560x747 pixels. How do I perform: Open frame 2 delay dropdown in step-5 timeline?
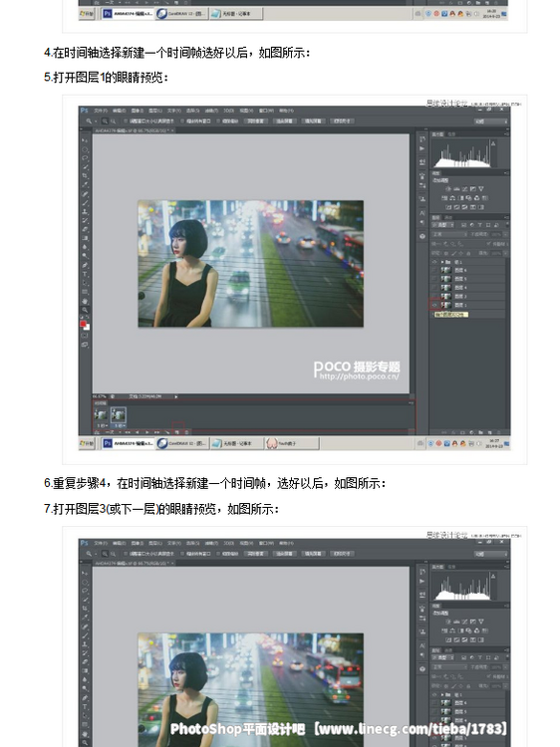121,425
